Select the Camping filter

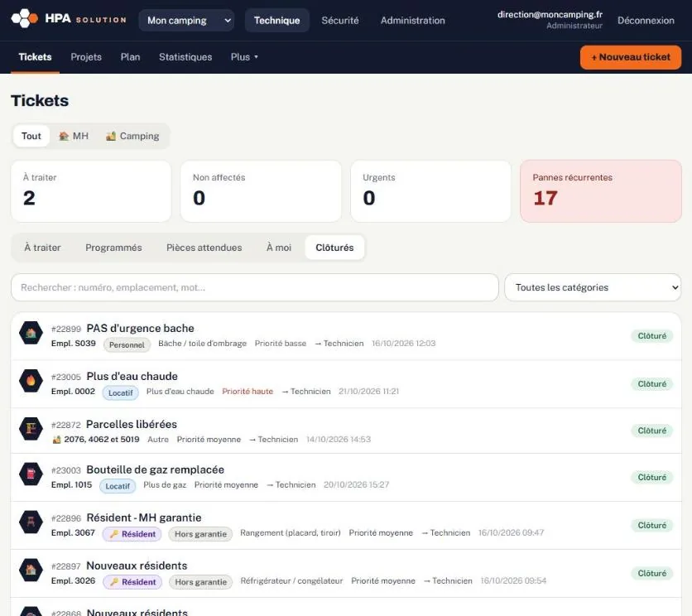pyautogui.click(x=132, y=136)
